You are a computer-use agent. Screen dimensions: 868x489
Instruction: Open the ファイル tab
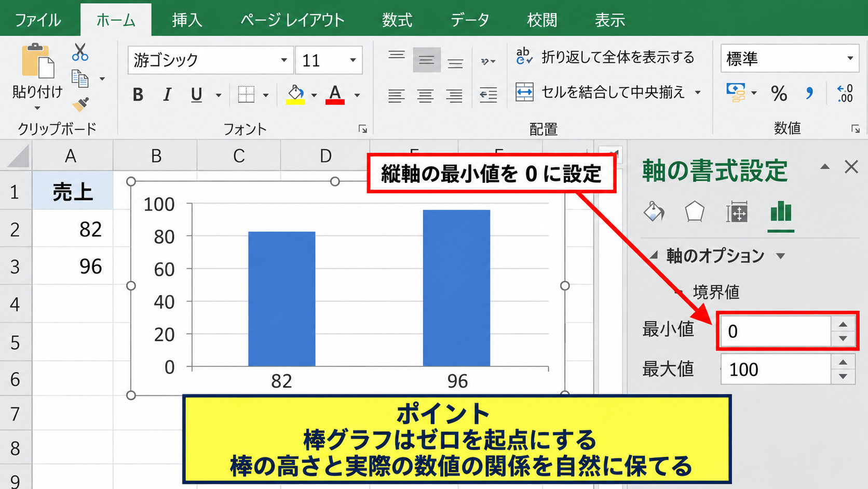(37, 20)
